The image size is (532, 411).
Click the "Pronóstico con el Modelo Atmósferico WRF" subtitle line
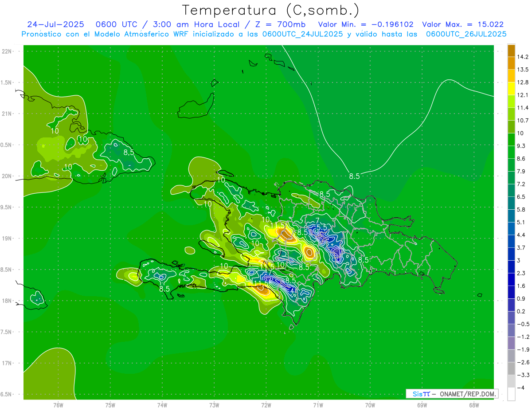pos(263,34)
